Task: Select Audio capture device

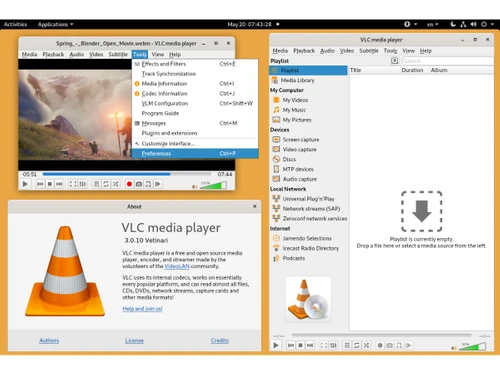Action: (308, 179)
